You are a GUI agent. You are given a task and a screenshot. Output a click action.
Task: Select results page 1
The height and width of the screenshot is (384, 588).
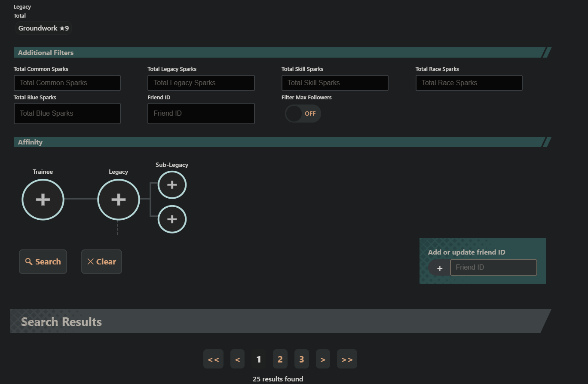[259, 359]
